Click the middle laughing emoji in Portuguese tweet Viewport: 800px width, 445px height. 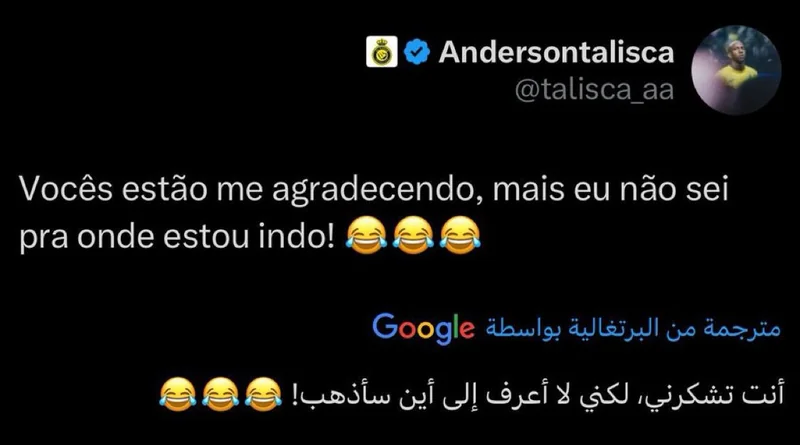pos(413,235)
